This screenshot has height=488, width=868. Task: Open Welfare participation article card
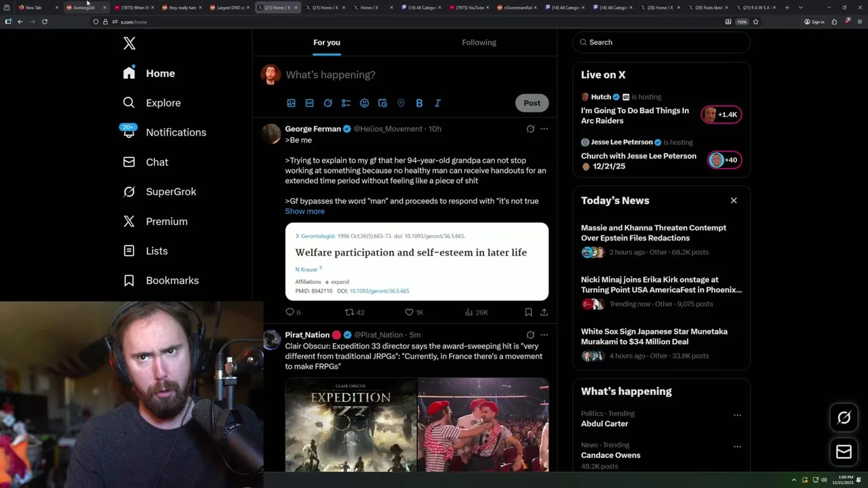tap(416, 262)
